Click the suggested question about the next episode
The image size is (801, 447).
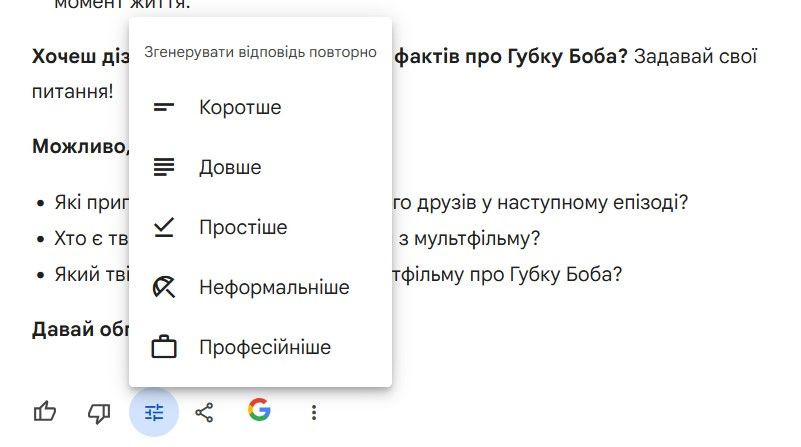pos(540,203)
